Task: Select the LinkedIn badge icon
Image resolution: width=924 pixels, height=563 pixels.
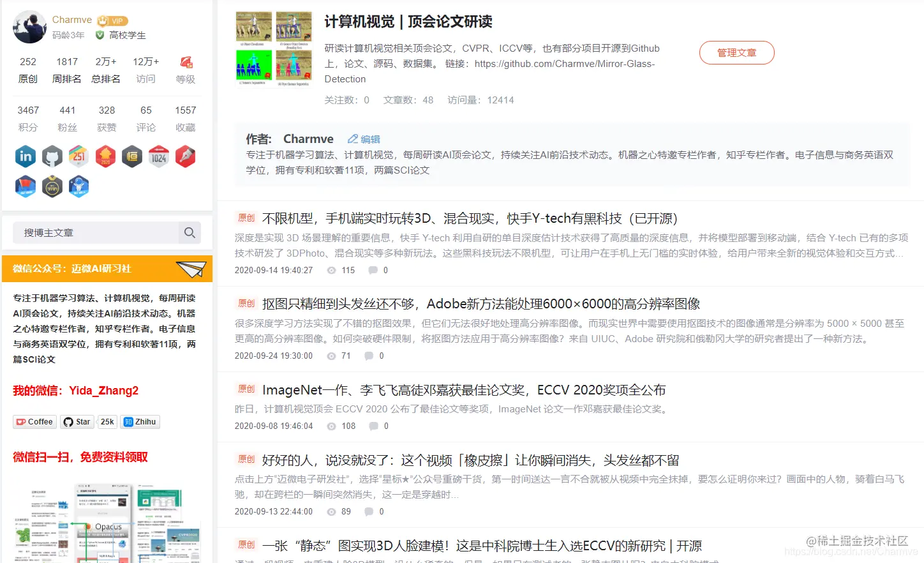Action: [x=25, y=156]
